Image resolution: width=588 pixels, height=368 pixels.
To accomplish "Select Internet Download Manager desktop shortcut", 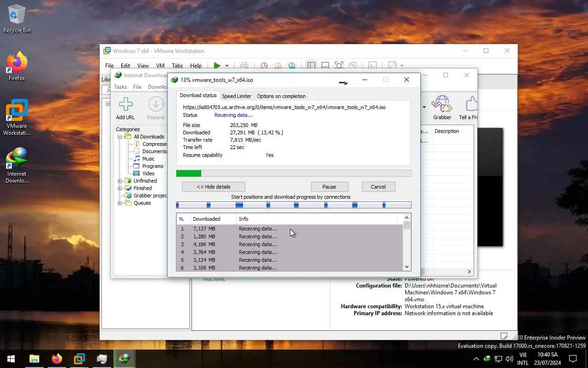I will click(17, 166).
